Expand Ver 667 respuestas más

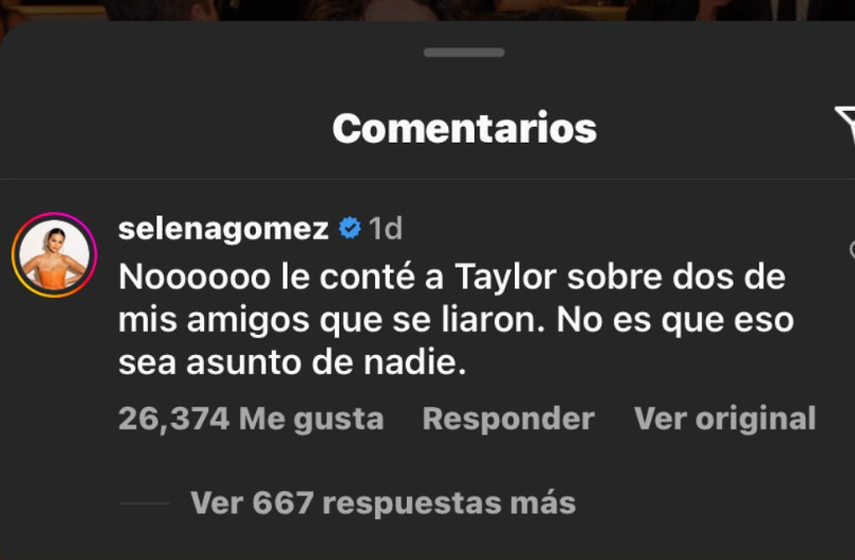tap(383, 503)
